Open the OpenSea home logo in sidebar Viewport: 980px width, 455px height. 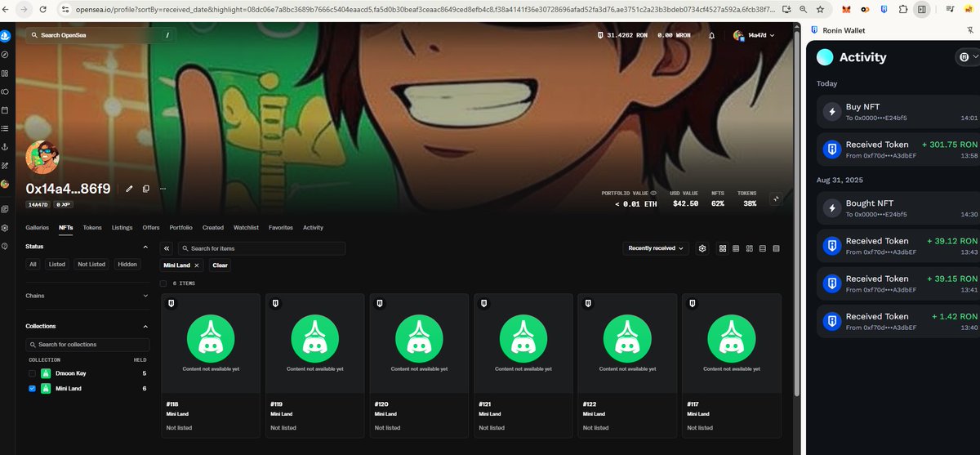tap(5, 36)
